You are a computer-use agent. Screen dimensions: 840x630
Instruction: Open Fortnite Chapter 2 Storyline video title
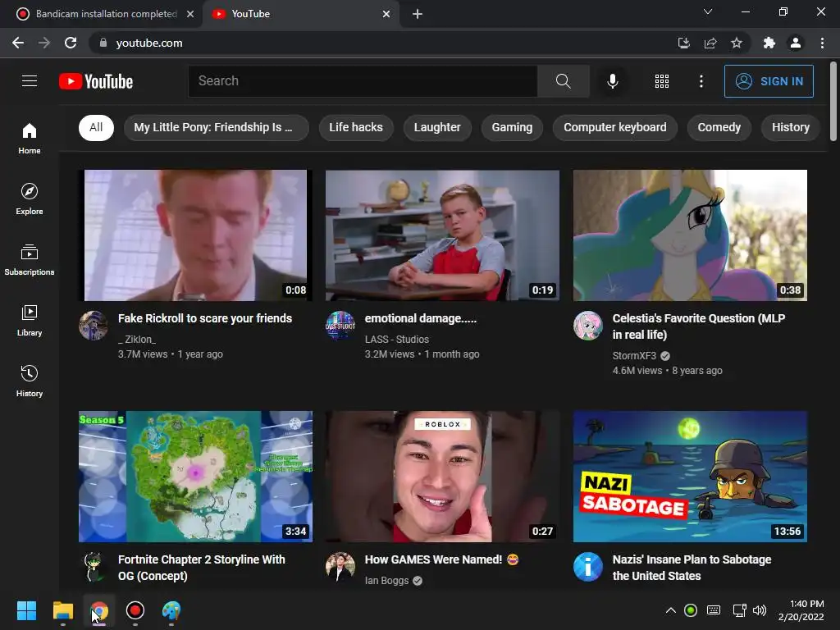point(202,568)
